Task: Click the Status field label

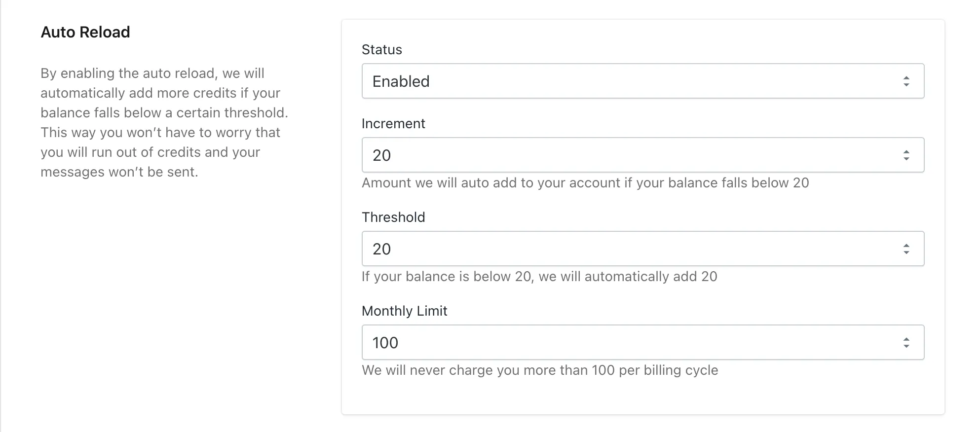Action: [381, 49]
